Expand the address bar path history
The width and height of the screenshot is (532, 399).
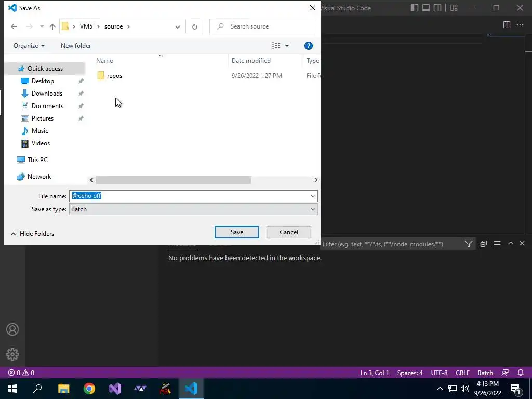click(178, 27)
